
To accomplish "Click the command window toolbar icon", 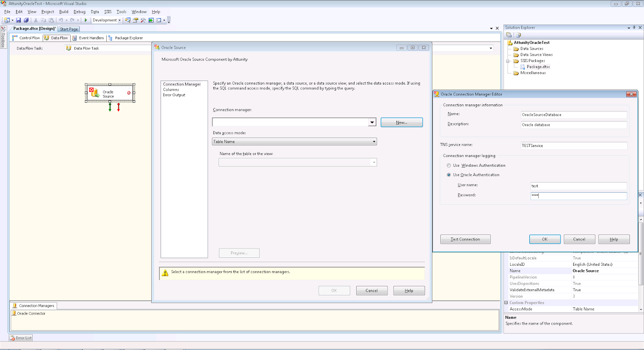I will [159, 20].
